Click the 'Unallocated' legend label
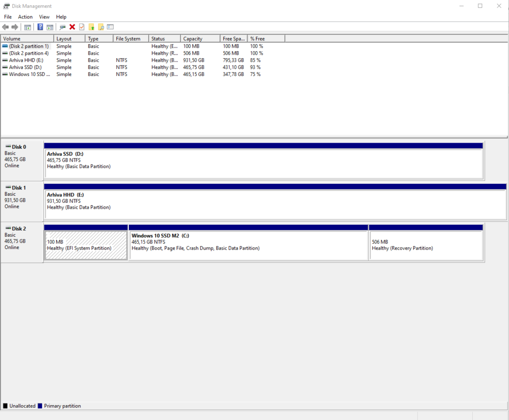This screenshot has height=420, width=509. point(22,406)
